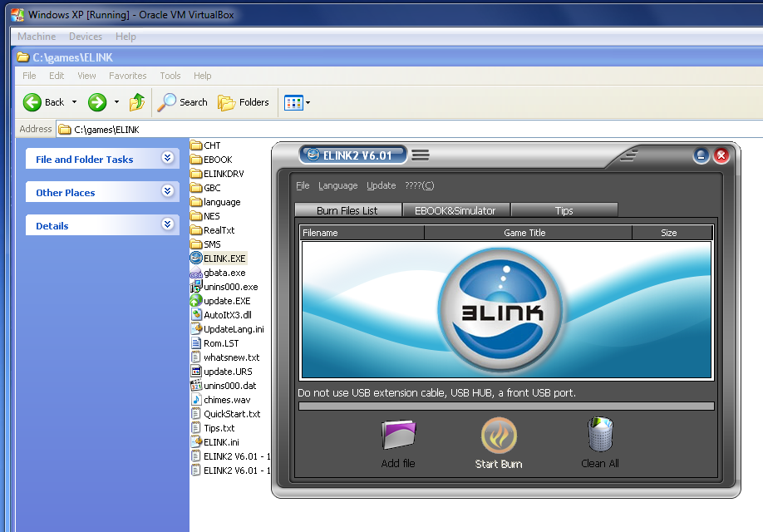Expand the Other Places panel
Screen dimensions: 763x532
point(167,191)
